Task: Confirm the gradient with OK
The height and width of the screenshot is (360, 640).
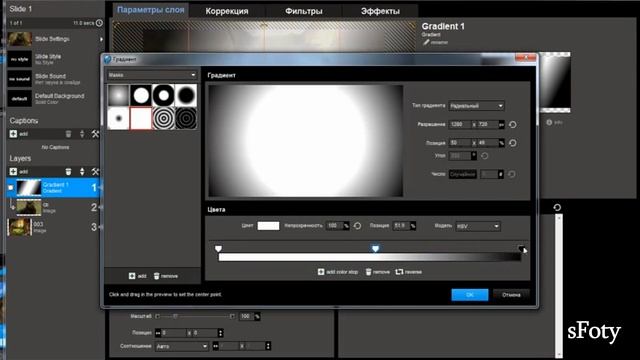Action: click(x=470, y=295)
